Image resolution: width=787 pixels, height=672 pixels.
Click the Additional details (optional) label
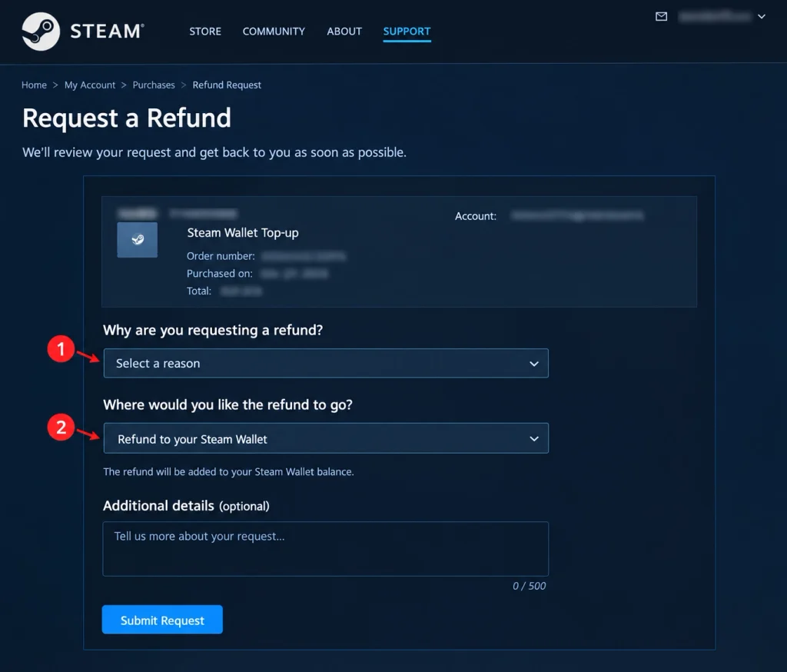(x=186, y=506)
